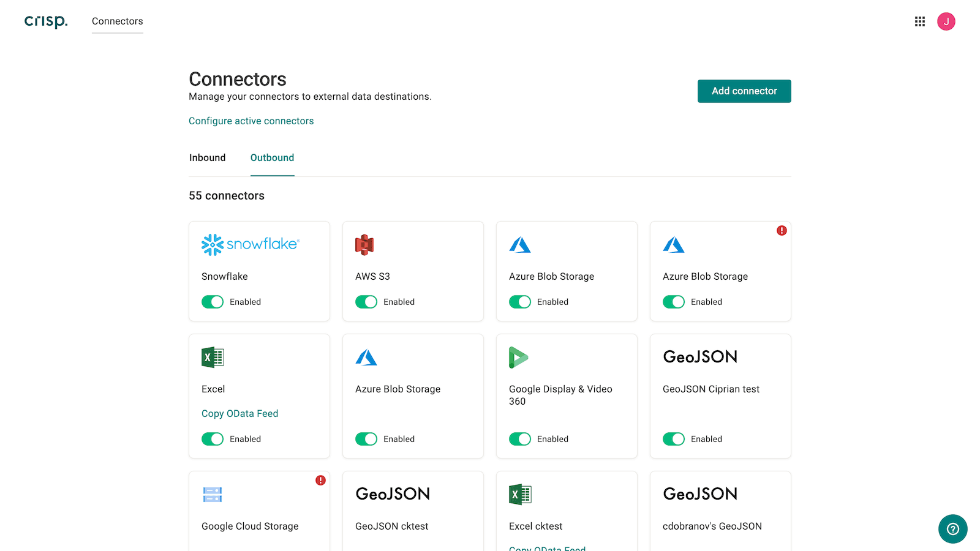Screen dimensions: 980x551
Task: Disable Google Display & Video 360 toggle
Action: (x=519, y=439)
